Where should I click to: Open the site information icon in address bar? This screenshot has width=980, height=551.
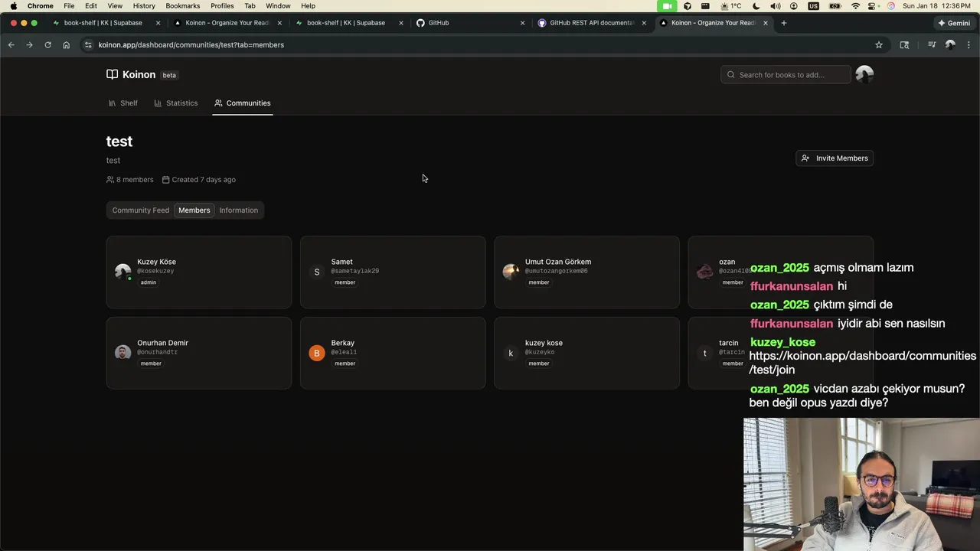point(88,45)
